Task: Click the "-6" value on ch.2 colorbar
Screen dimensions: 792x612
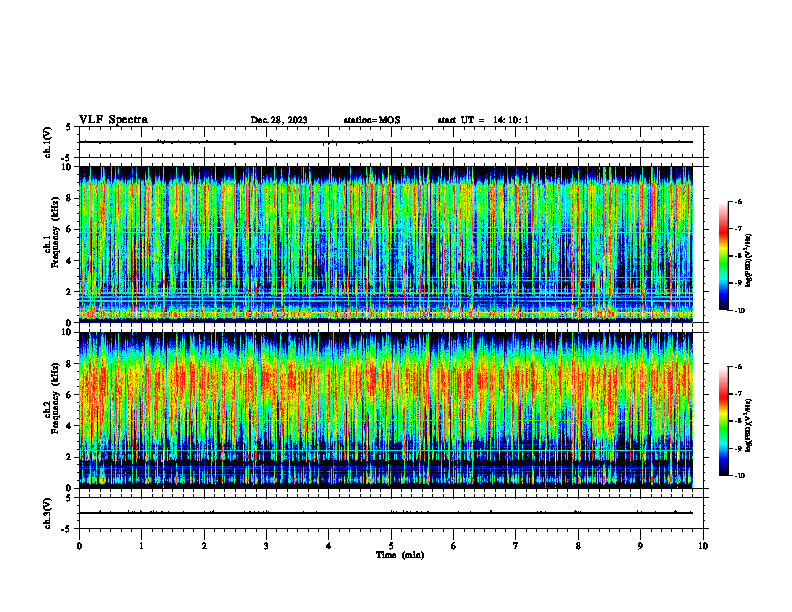Action: 738,367
